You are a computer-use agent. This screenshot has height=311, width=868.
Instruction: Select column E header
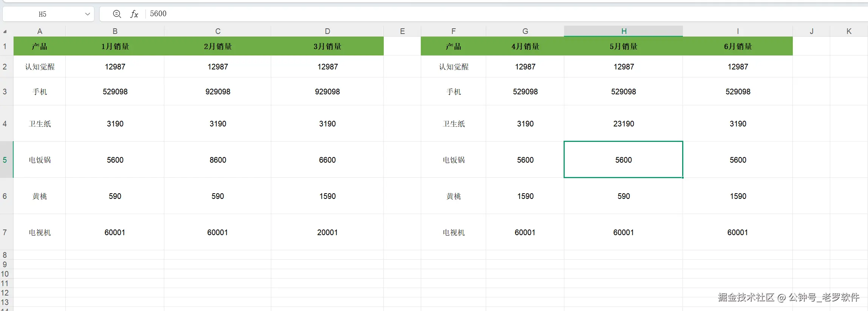coord(402,31)
